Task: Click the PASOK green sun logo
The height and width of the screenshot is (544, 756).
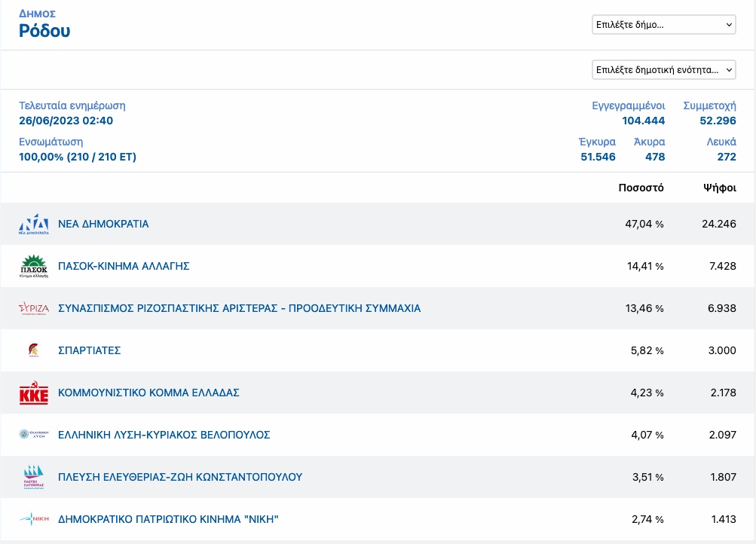Action: click(x=34, y=266)
